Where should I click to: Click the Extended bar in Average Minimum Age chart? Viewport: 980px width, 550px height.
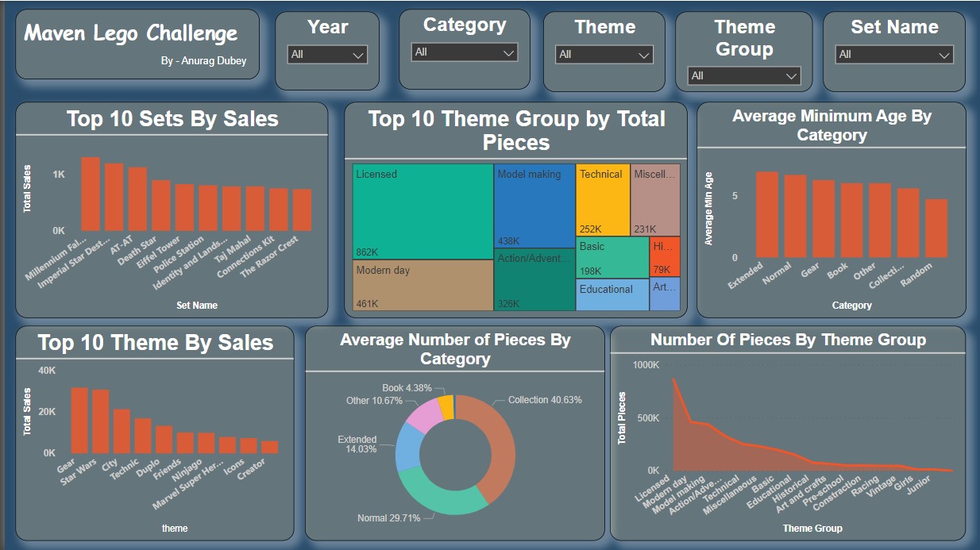pyautogui.click(x=766, y=214)
